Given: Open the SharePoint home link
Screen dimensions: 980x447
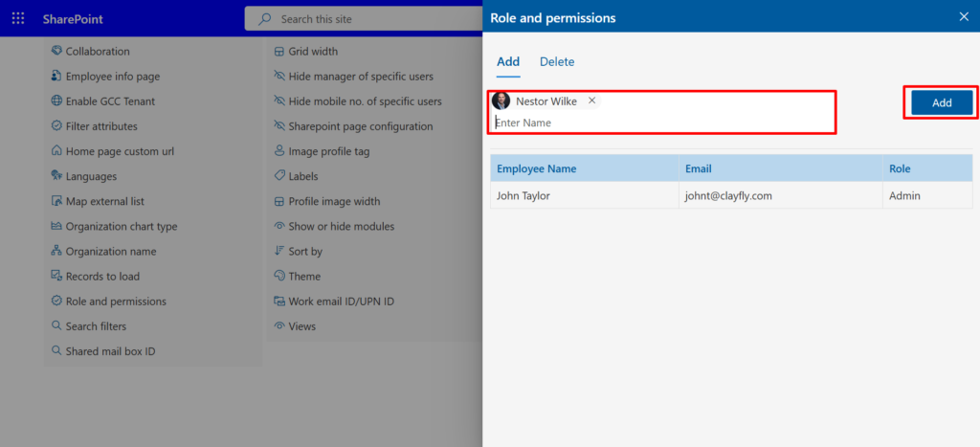Looking at the screenshot, I should tap(73, 19).
